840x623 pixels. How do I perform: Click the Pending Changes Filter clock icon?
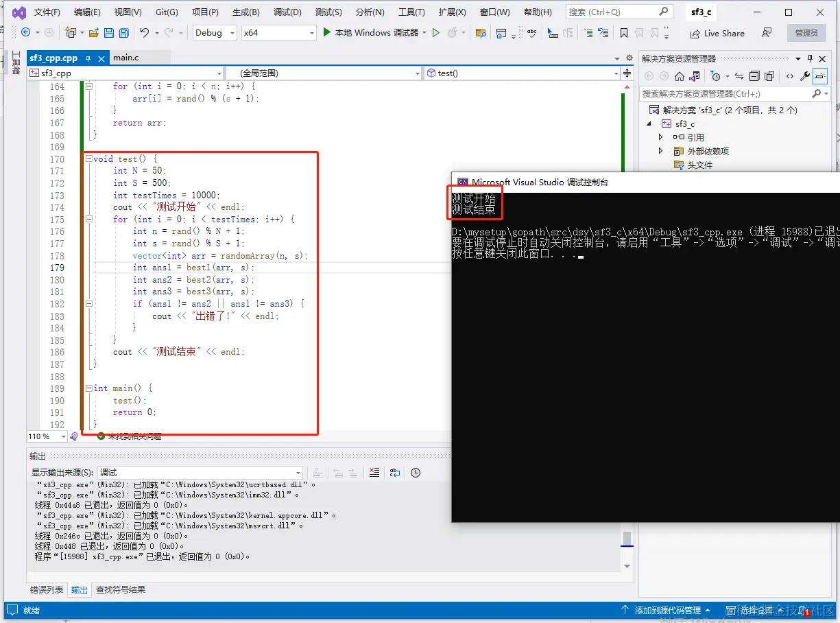click(716, 76)
